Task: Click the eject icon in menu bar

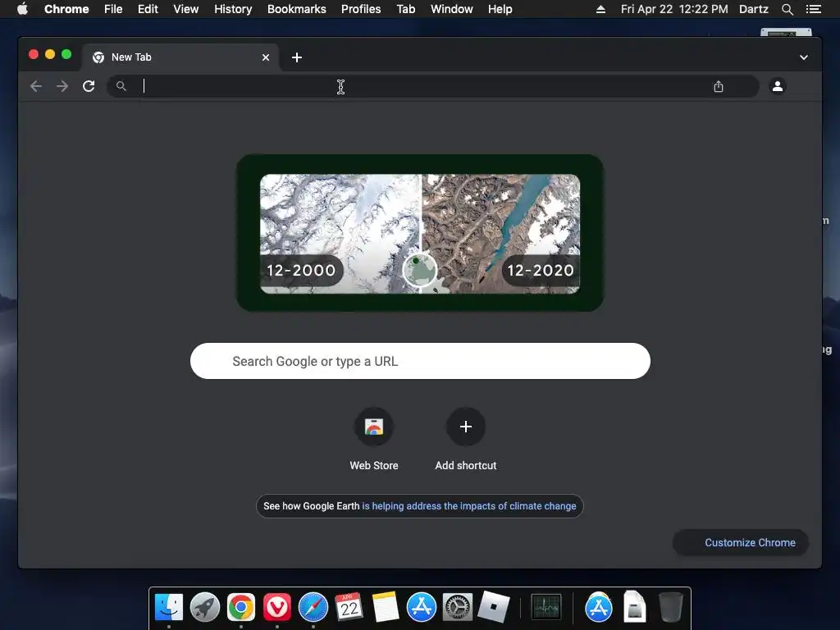Action: (x=600, y=9)
